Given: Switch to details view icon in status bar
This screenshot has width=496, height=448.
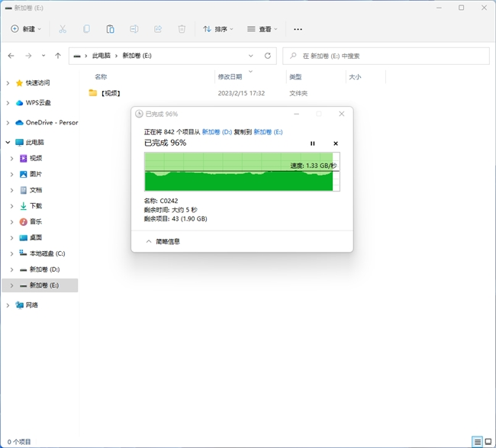Looking at the screenshot, I should point(477,442).
